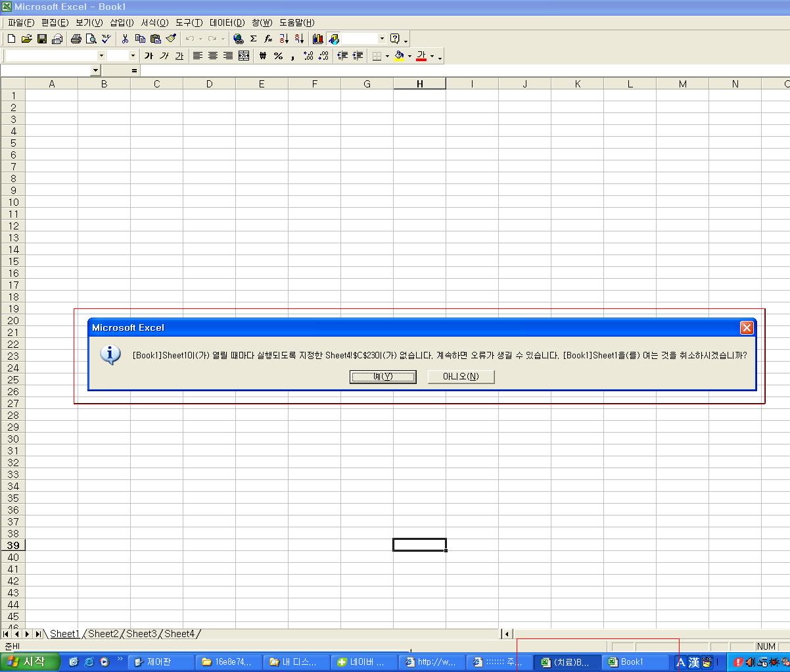The width and height of the screenshot is (790, 672).
Task: Open the 삽입(I) menu
Action: point(122,22)
